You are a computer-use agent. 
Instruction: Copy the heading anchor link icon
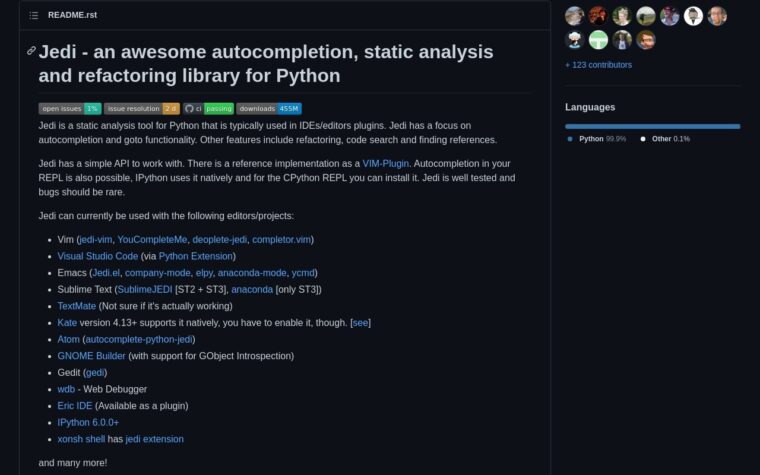pos(31,50)
